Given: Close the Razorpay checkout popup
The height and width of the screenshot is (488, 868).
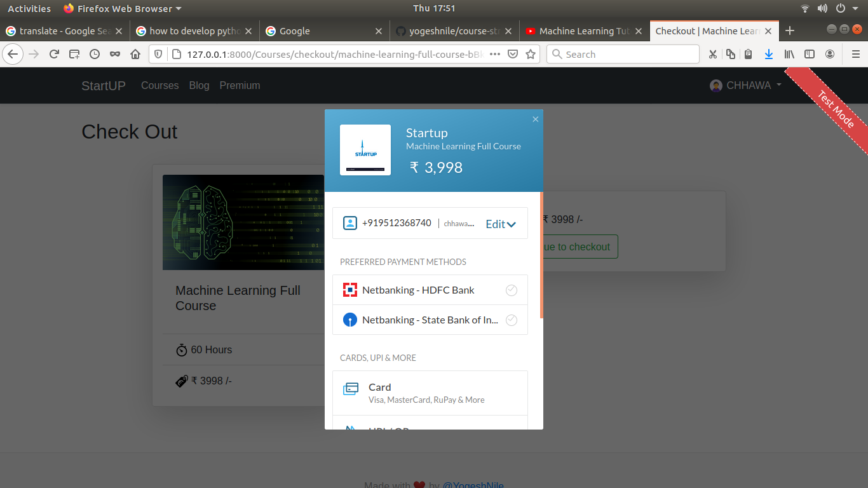Looking at the screenshot, I should 536,119.
